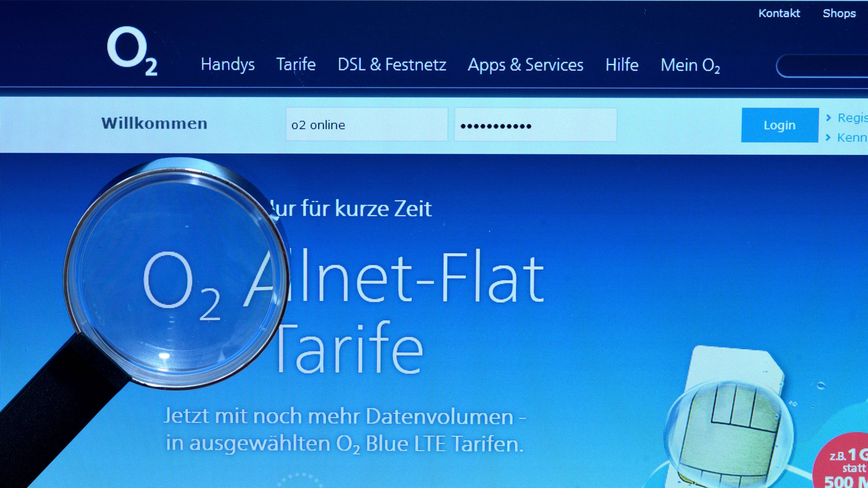Open the Tarife menu

point(296,64)
